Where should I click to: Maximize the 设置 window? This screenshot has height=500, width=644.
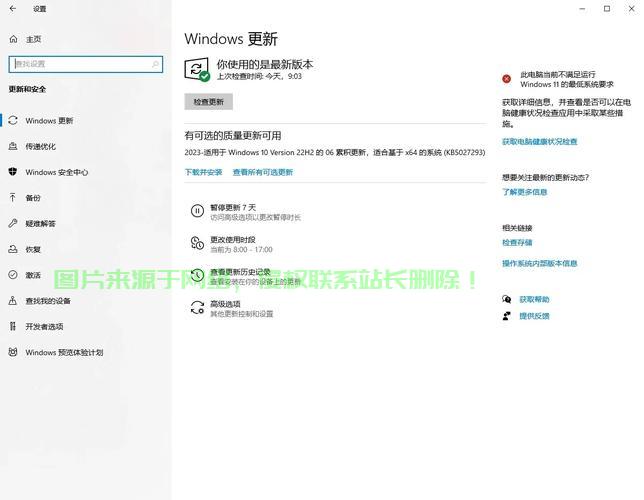pos(607,9)
